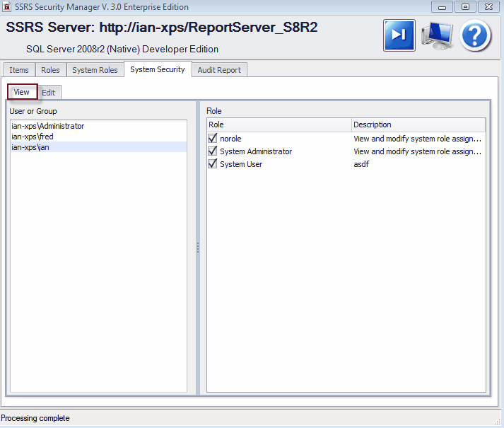
Task: Click the System Administrator role name
Action: coord(256,151)
